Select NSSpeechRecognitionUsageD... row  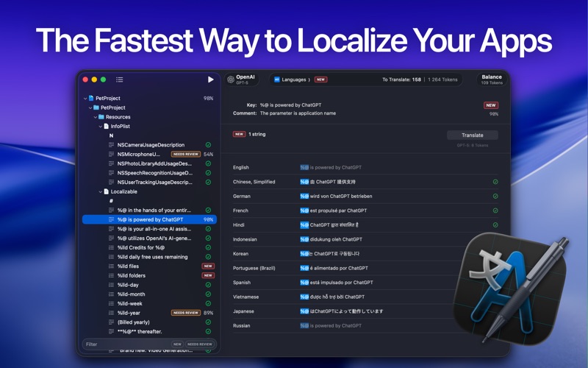point(149,173)
